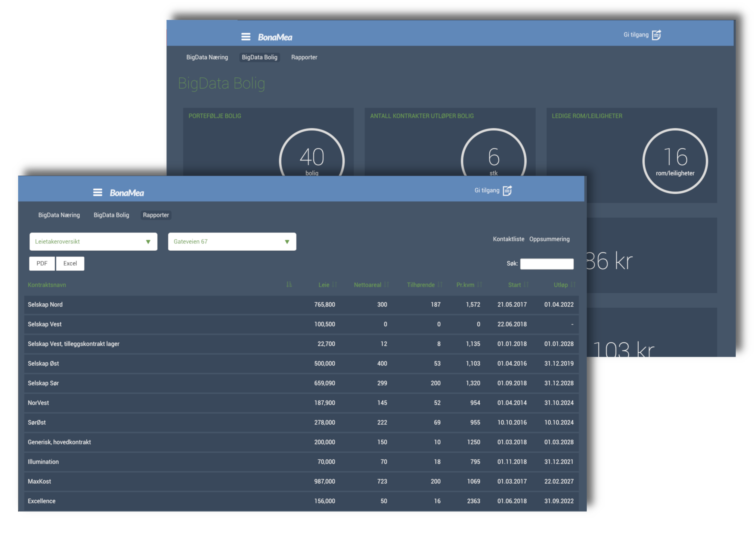
Task: Sort by Pr.kvm column arrows
Action: [479, 285]
